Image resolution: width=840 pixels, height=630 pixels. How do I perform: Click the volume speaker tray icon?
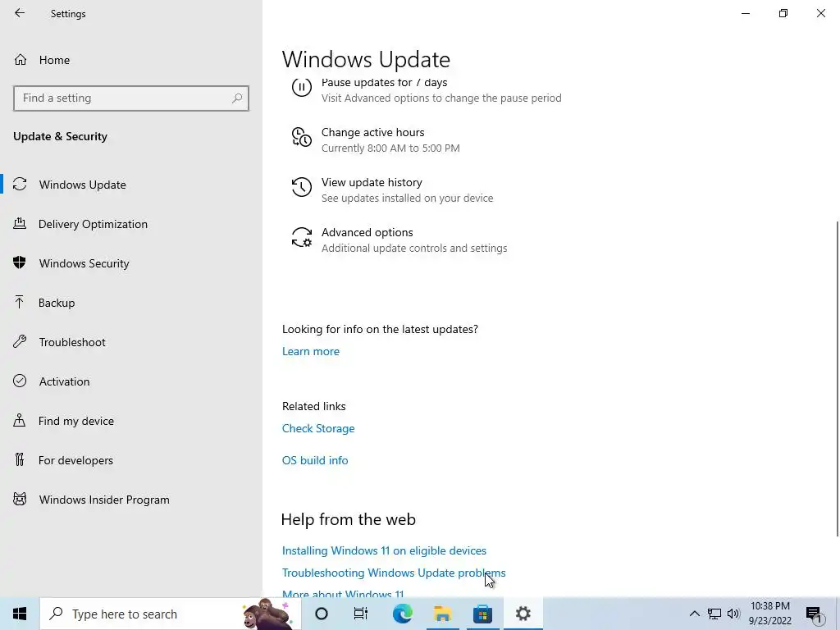733,614
